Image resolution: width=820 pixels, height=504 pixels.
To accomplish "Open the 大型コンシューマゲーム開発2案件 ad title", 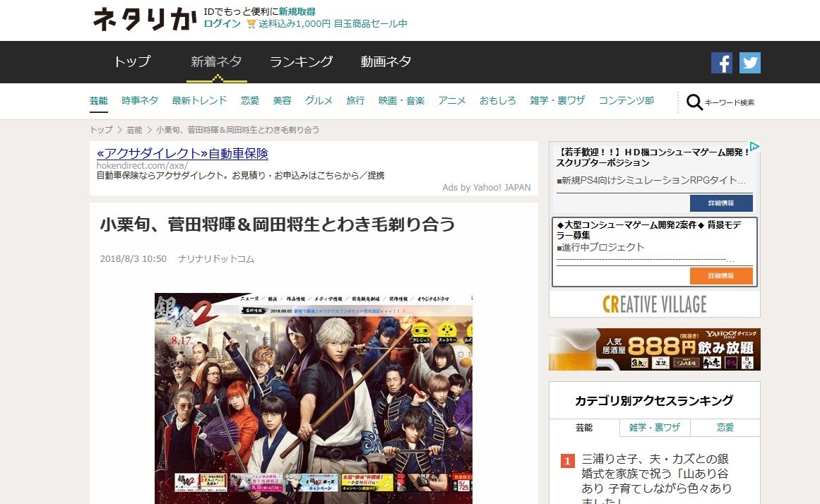I will [x=649, y=230].
